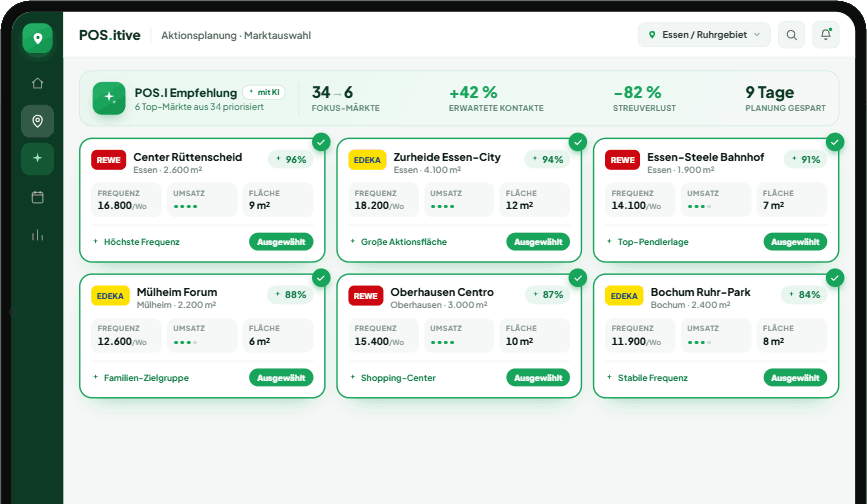Click the green POS.itive logo icon
The image size is (867, 504).
point(38,38)
